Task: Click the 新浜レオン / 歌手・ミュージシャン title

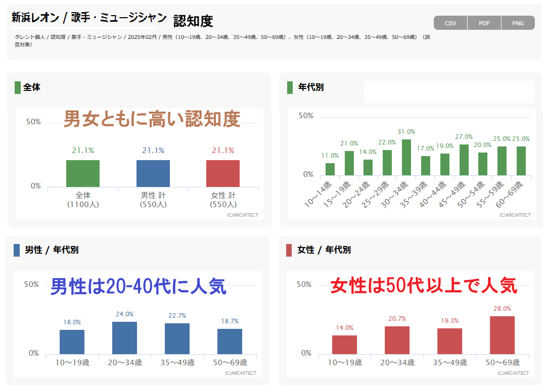Action: pos(89,18)
